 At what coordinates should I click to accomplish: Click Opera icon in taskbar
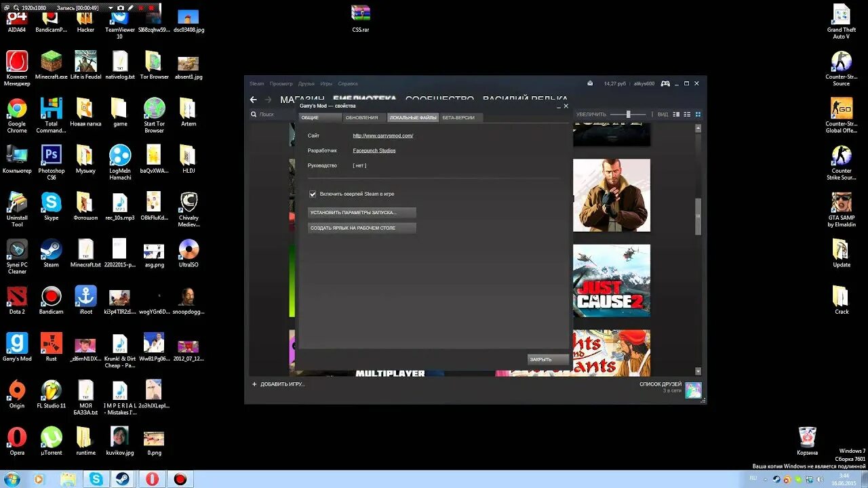pyautogui.click(x=152, y=479)
